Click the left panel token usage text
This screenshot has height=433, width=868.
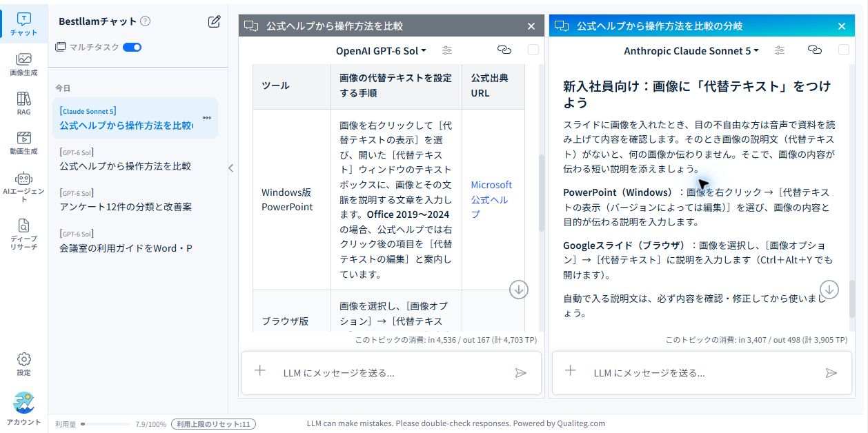tap(446, 340)
